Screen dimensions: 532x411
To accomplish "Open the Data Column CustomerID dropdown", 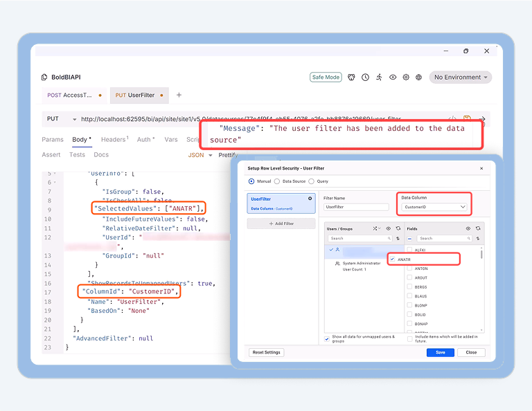I will (434, 207).
